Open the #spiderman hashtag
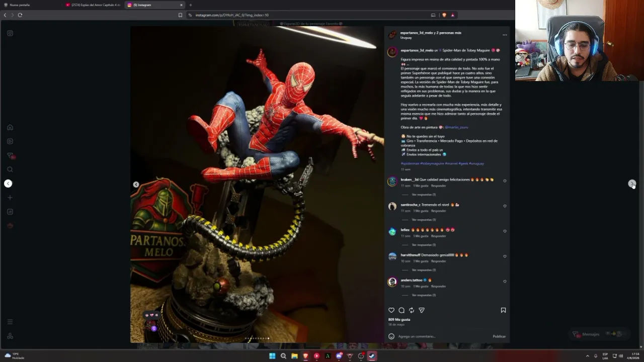The height and width of the screenshot is (362, 644). click(410, 163)
